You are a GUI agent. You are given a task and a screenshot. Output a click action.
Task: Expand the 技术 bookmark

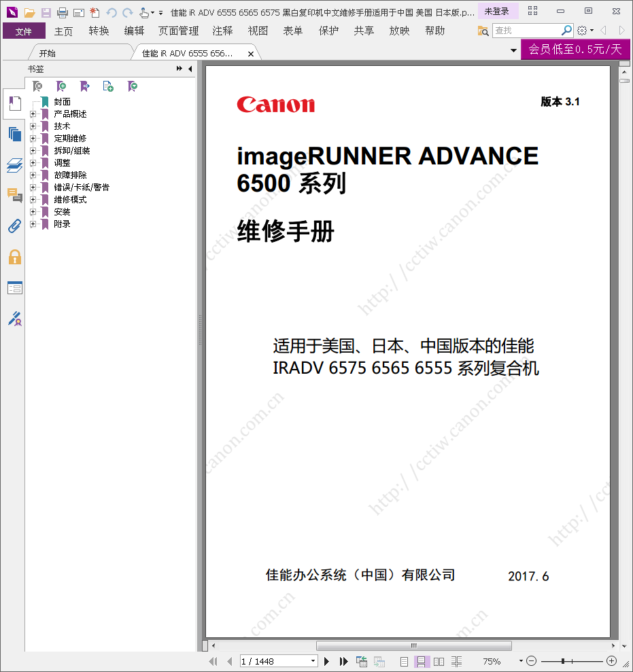coord(33,126)
